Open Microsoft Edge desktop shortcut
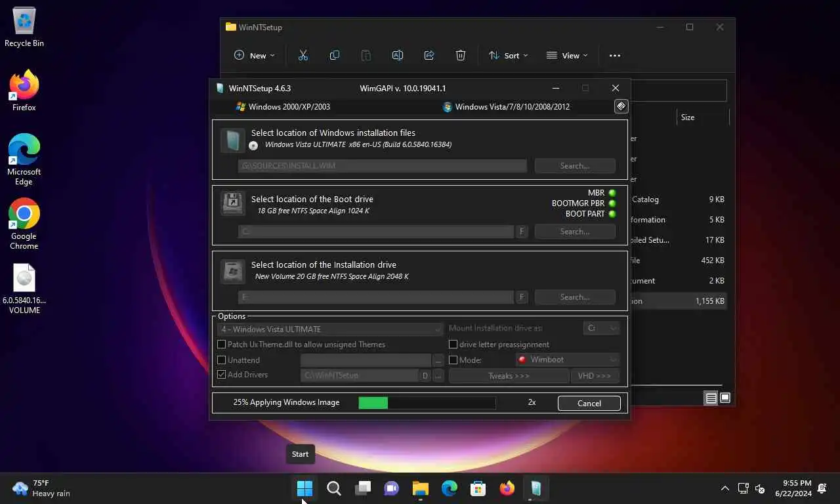The width and height of the screenshot is (840, 504). click(24, 159)
